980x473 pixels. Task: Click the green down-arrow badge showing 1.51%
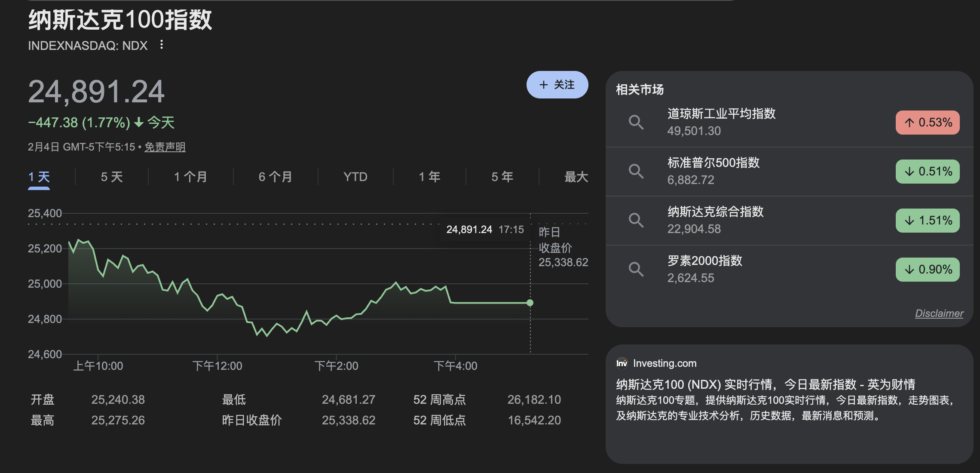[x=928, y=221]
